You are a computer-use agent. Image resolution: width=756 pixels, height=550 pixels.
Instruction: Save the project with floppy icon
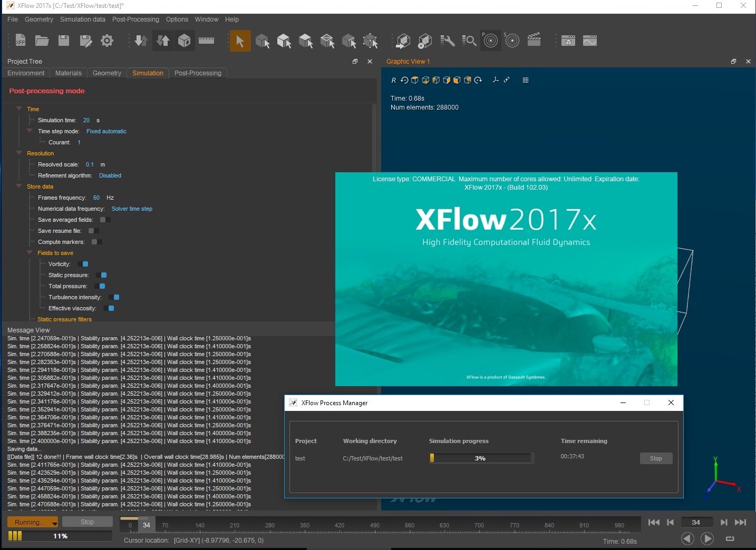click(64, 41)
